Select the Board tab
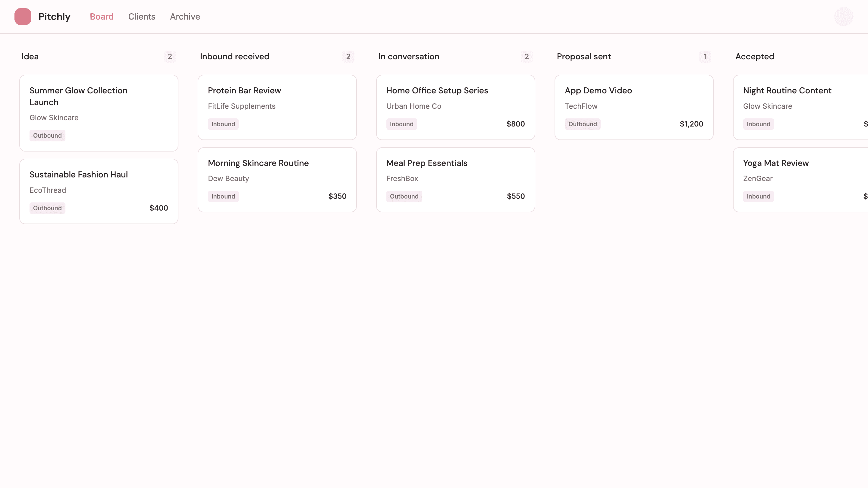This screenshot has height=488, width=868. (102, 17)
